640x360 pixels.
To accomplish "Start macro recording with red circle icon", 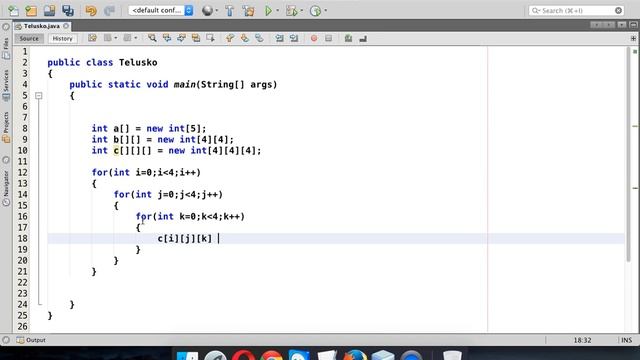I will point(314,38).
